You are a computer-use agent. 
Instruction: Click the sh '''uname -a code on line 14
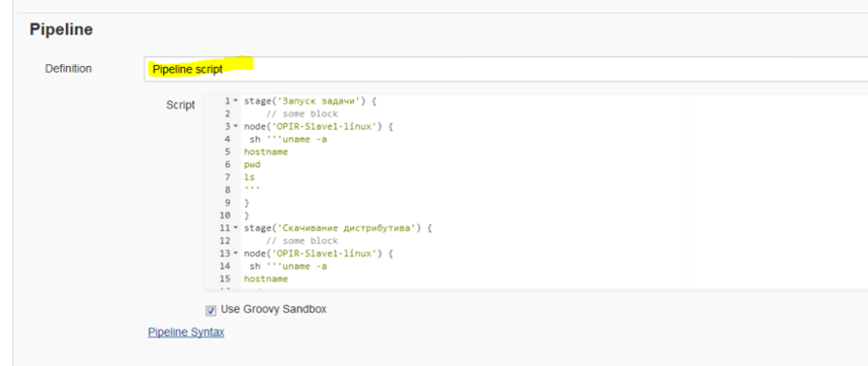click(288, 266)
